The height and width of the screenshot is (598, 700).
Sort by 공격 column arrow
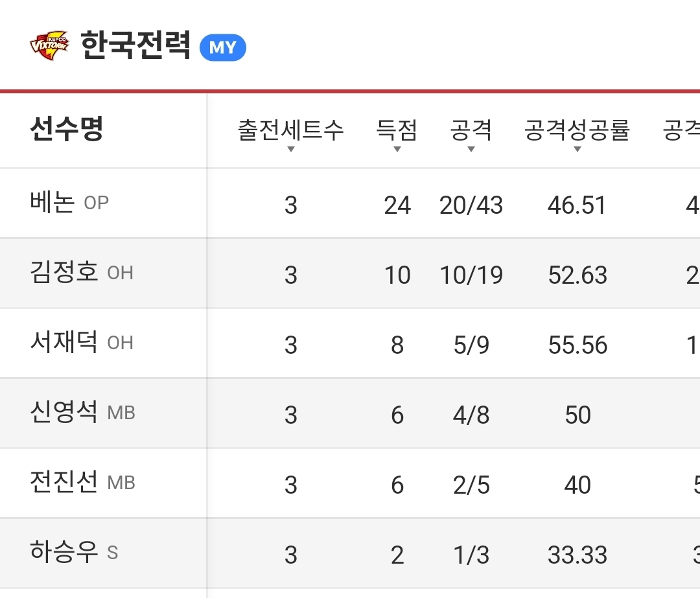471,150
